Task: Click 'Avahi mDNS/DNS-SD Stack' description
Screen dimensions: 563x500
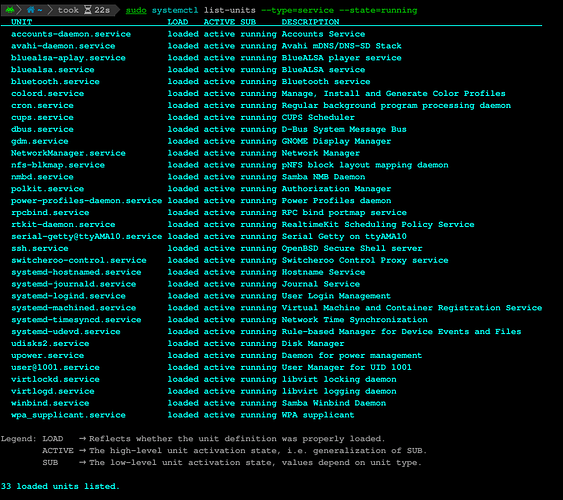Action: click(x=341, y=46)
